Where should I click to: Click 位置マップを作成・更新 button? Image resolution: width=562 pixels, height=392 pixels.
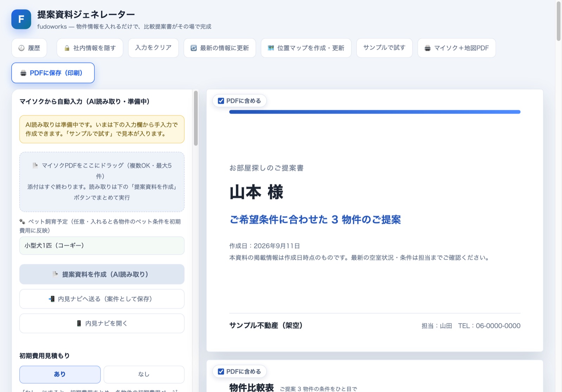[306, 48]
